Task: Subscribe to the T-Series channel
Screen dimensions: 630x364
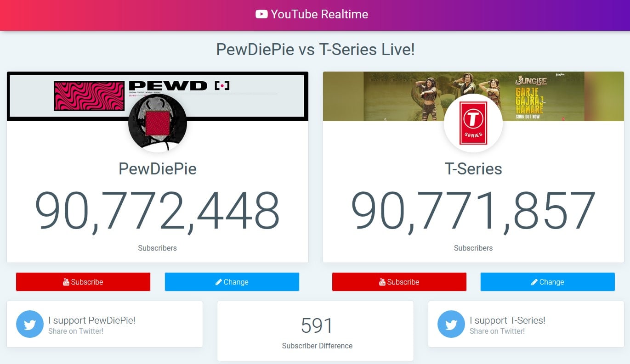Action: click(x=399, y=282)
